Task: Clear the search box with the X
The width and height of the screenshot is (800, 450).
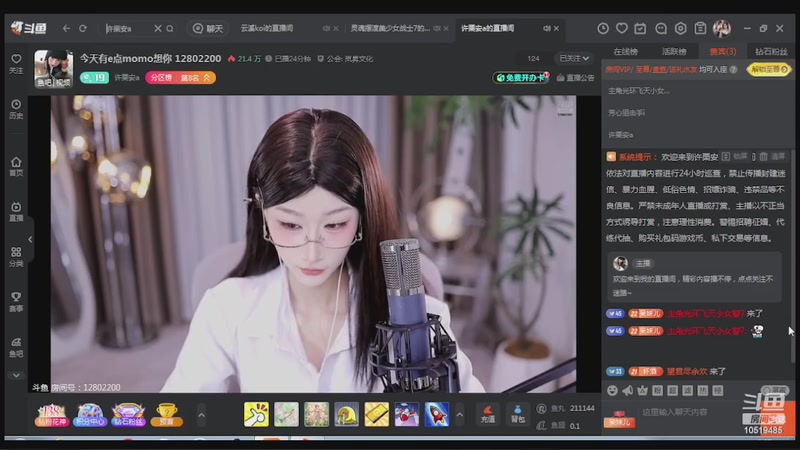Action: pos(158,29)
